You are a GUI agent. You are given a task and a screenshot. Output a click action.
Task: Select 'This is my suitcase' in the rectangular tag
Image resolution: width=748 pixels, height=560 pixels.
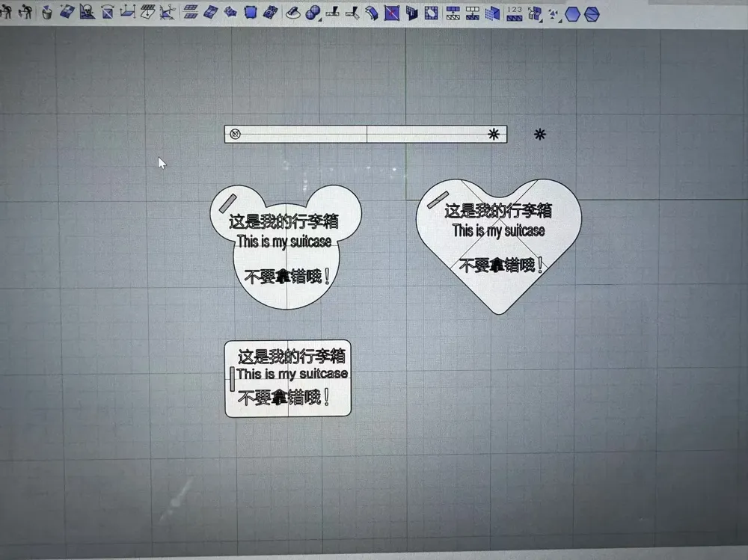pos(292,374)
